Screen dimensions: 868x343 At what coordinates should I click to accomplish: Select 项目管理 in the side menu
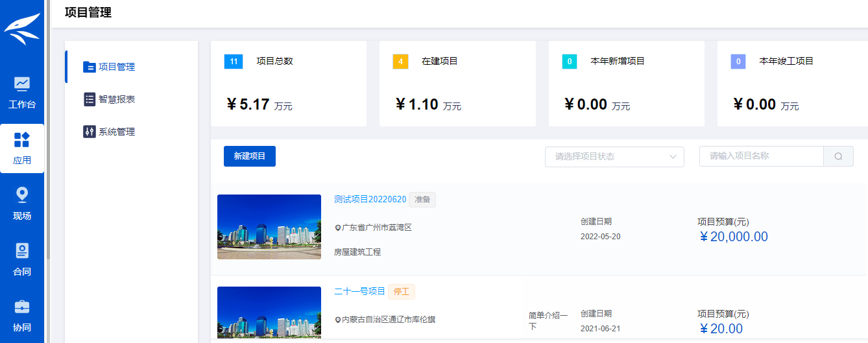coord(117,67)
